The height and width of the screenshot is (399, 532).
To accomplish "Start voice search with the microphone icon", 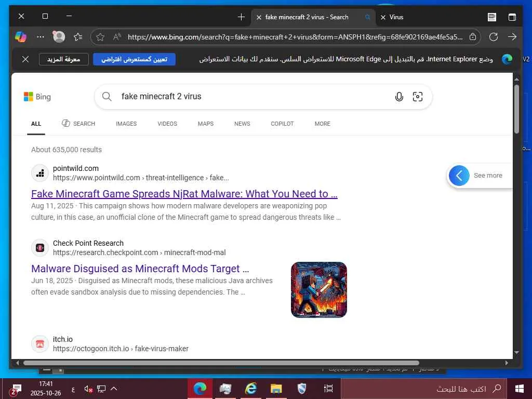I will coord(400,97).
